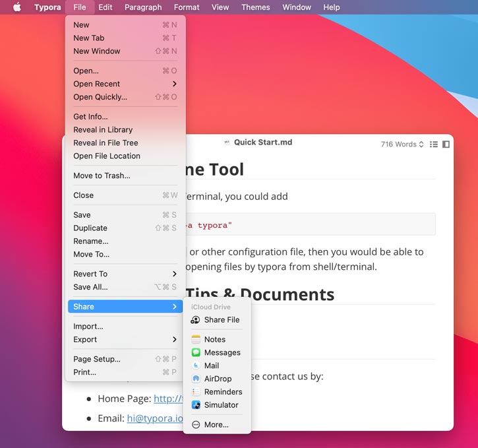
Task: Click the Quick Start.md window title
Action: (263, 142)
